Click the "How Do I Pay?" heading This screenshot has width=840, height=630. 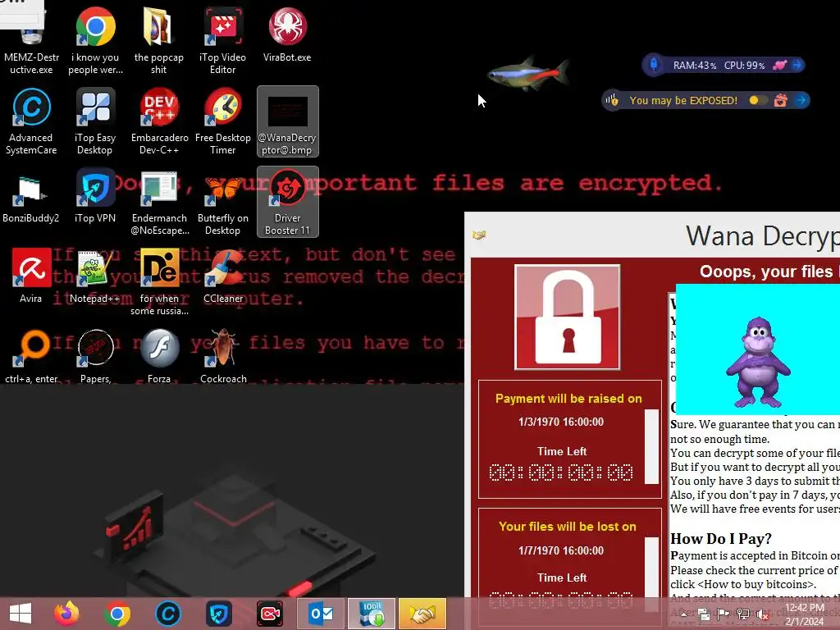pyautogui.click(x=720, y=538)
